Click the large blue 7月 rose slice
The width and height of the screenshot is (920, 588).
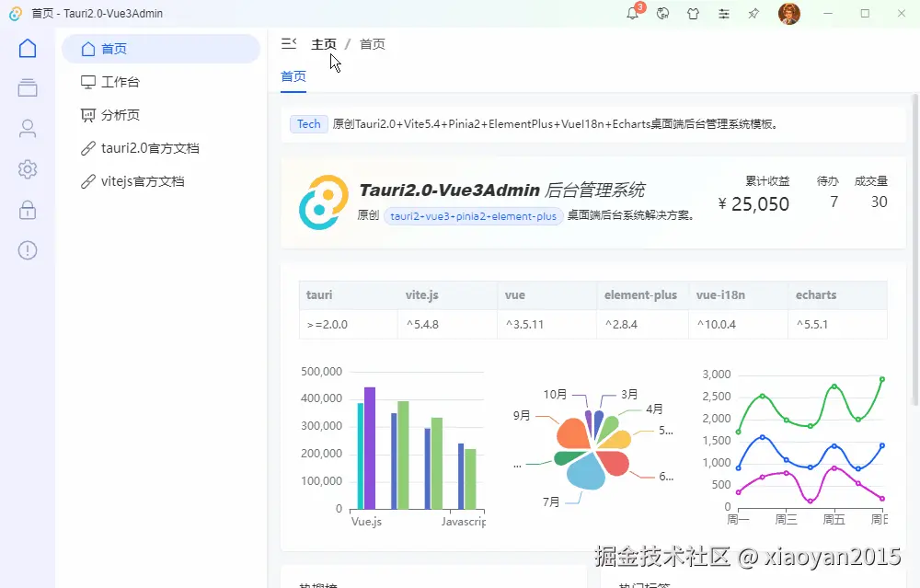point(585,471)
